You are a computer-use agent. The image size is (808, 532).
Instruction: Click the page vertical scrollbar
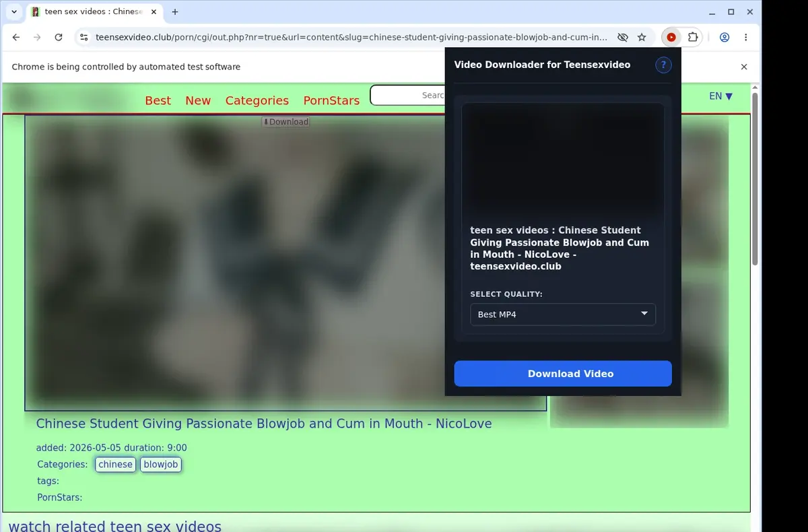(x=755, y=178)
